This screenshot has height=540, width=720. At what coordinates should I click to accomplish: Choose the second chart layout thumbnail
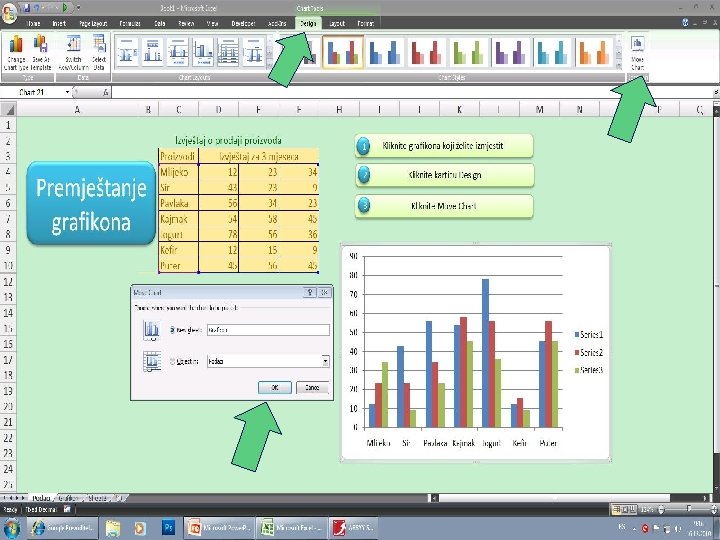coord(152,52)
